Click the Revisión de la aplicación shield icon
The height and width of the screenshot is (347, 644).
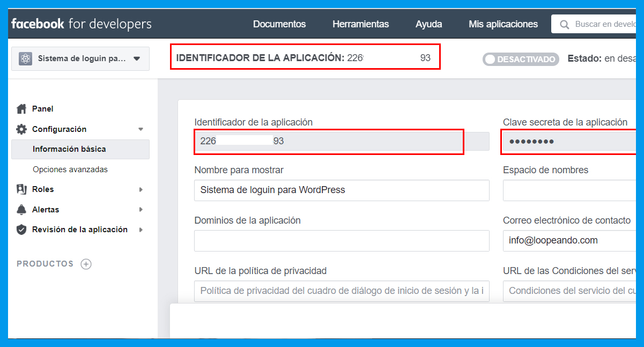(21, 230)
